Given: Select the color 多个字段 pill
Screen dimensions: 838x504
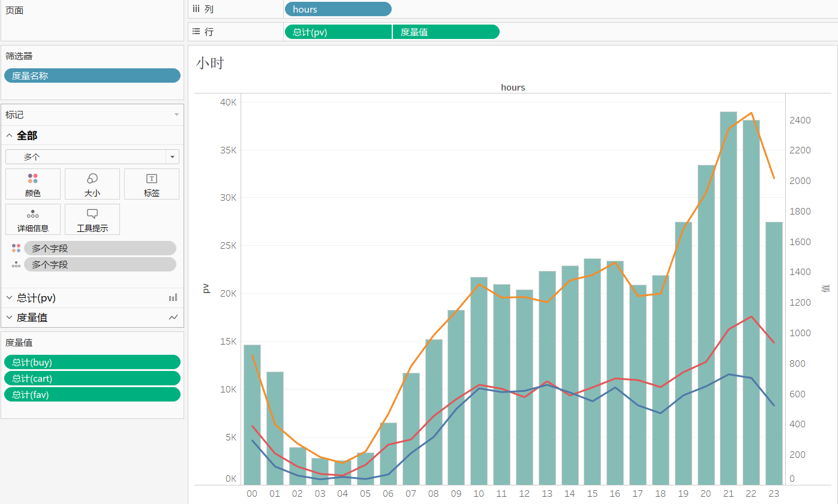Looking at the screenshot, I should [100, 248].
